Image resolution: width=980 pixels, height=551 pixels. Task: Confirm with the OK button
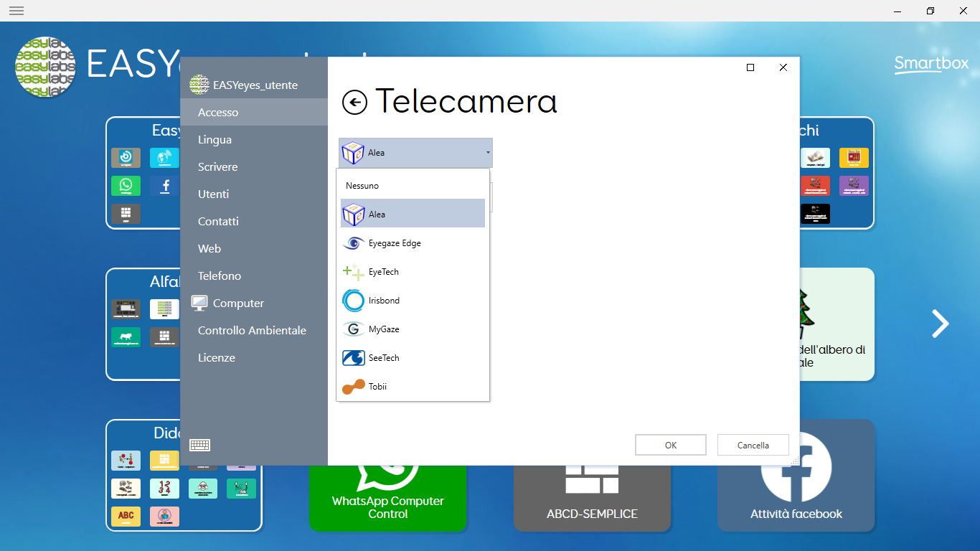coord(671,445)
